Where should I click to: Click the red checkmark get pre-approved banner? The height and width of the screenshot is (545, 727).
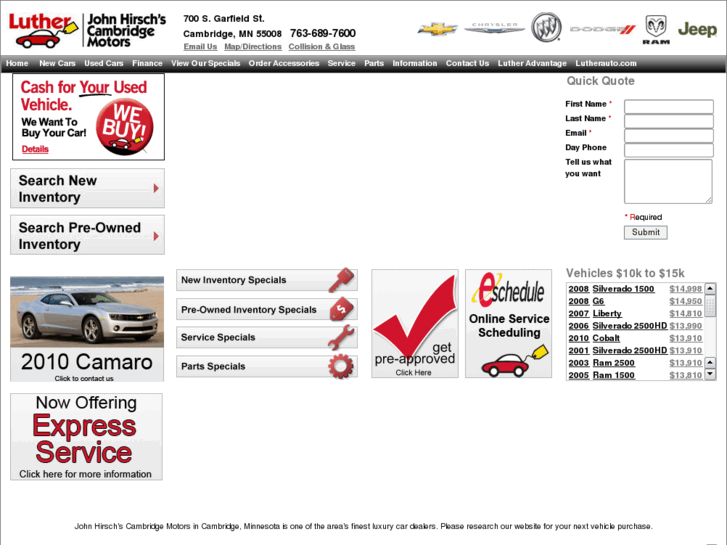(415, 324)
